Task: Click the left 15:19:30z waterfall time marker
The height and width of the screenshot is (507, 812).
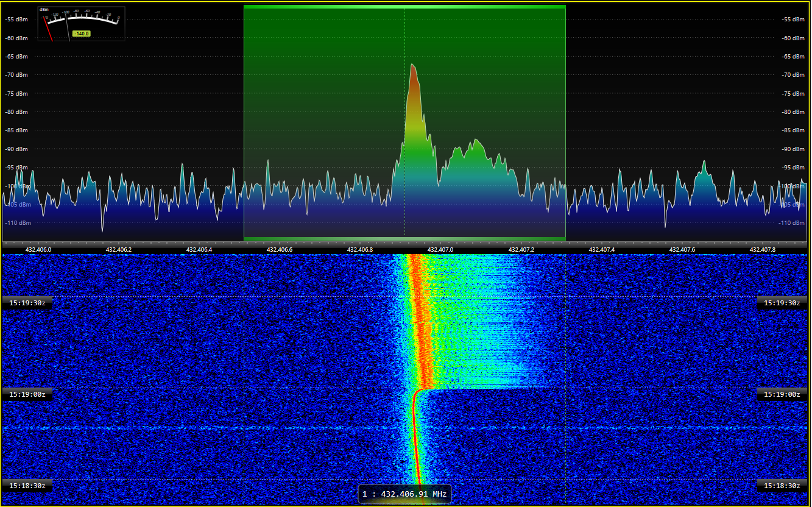Action: (27, 303)
